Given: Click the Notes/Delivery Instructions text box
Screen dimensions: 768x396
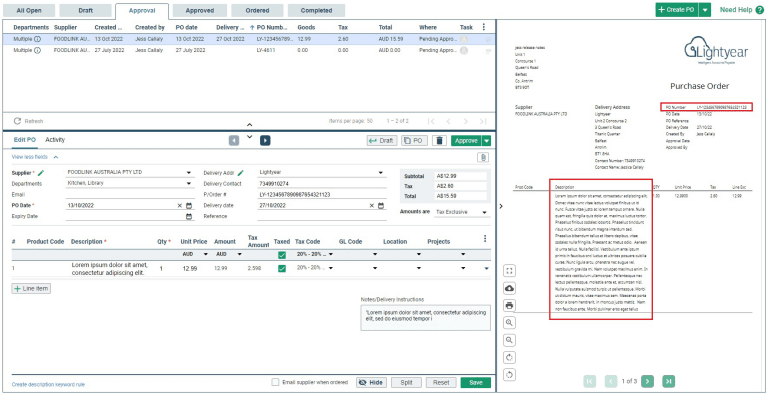Looking at the screenshot, I should click(x=425, y=318).
